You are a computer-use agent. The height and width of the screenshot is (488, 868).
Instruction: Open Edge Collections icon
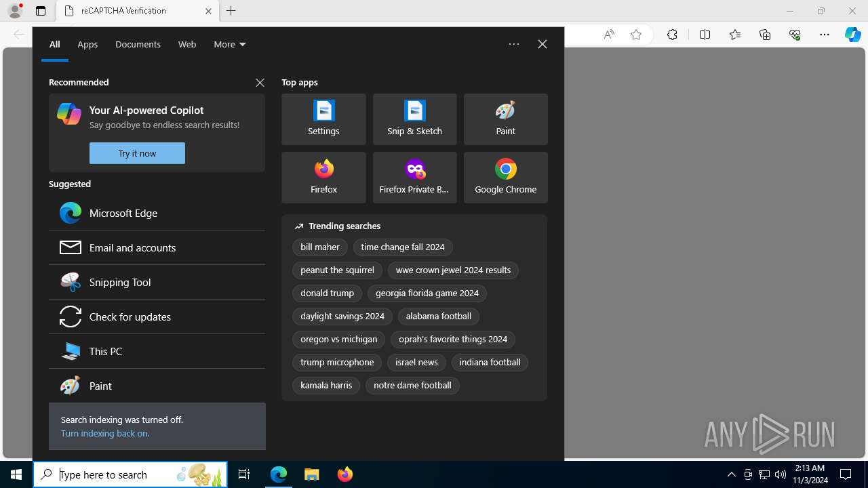coord(765,35)
